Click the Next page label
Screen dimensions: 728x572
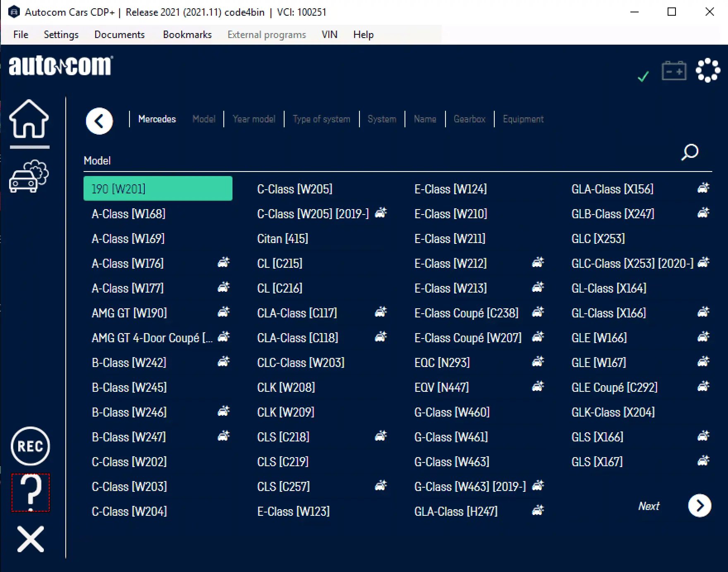pyautogui.click(x=649, y=506)
